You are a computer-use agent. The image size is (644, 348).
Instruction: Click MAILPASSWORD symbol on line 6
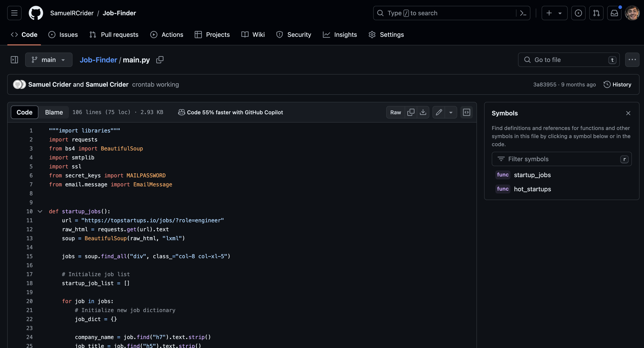pyautogui.click(x=146, y=176)
